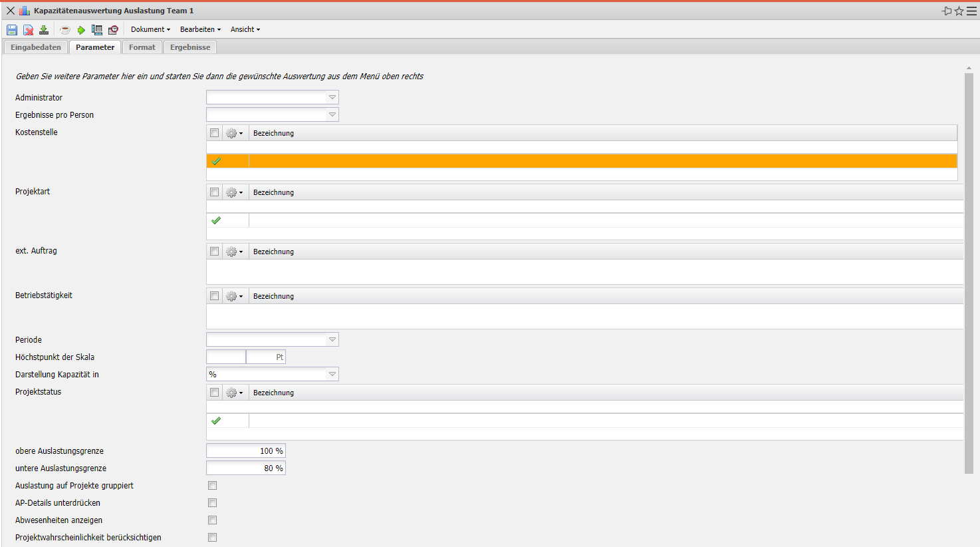This screenshot has width=980, height=547.
Task: Click the scrollbar up arrow
Action: click(969, 68)
